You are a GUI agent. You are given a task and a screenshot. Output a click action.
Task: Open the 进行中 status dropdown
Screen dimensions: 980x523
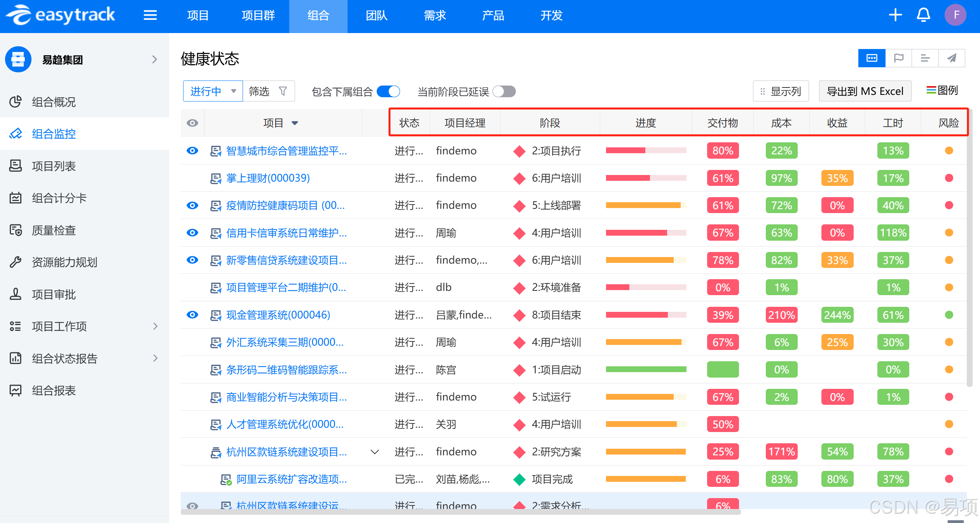click(x=213, y=91)
